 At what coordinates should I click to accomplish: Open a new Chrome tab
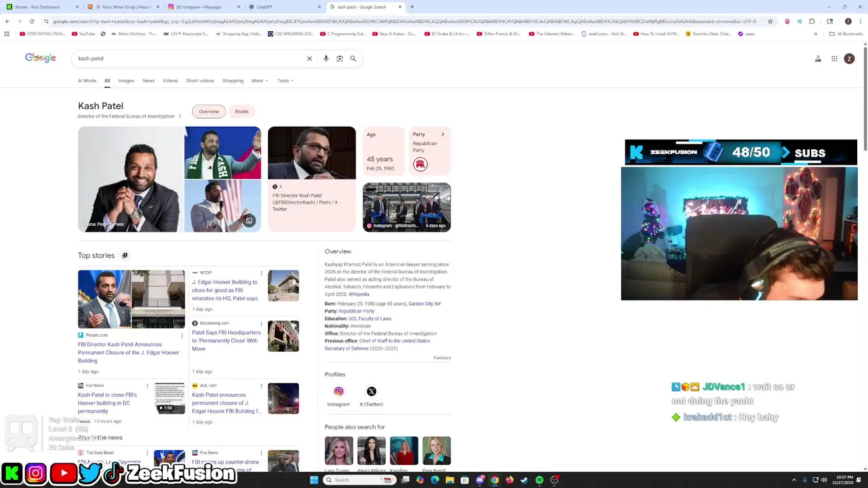tap(412, 7)
